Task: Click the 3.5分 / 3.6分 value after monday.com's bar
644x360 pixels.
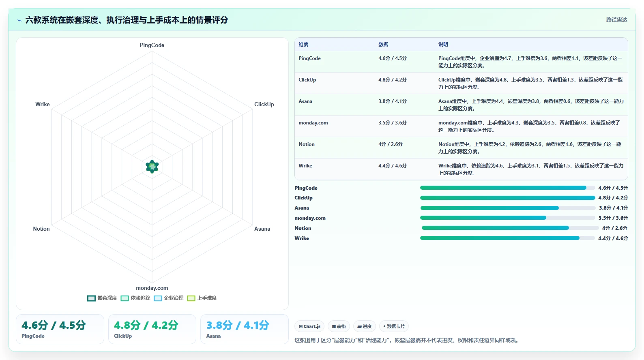Action: (x=613, y=218)
